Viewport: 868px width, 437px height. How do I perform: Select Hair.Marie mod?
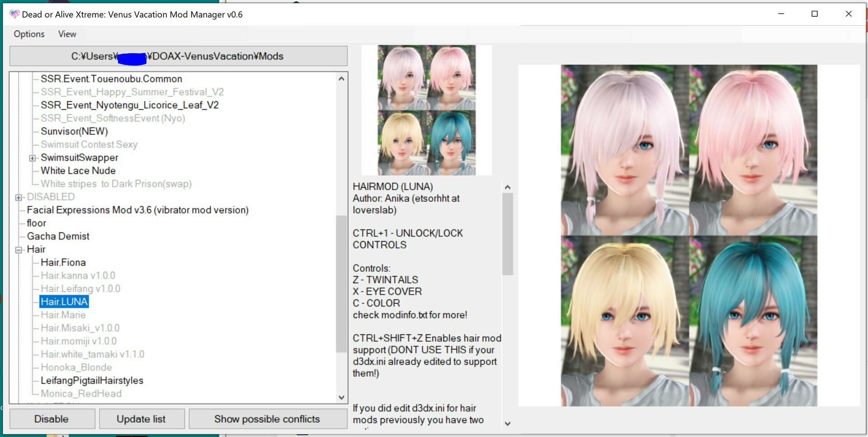point(63,315)
